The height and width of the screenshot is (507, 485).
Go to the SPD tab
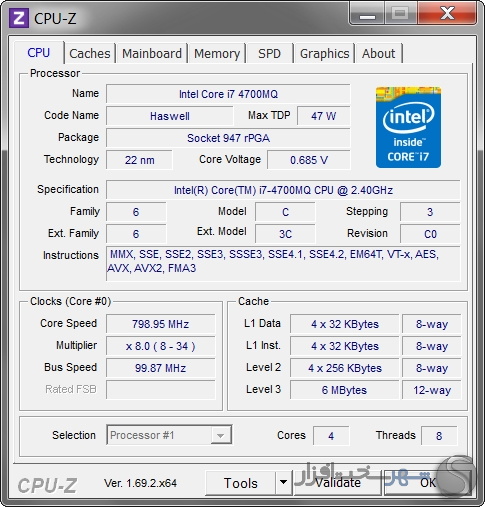coord(270,53)
